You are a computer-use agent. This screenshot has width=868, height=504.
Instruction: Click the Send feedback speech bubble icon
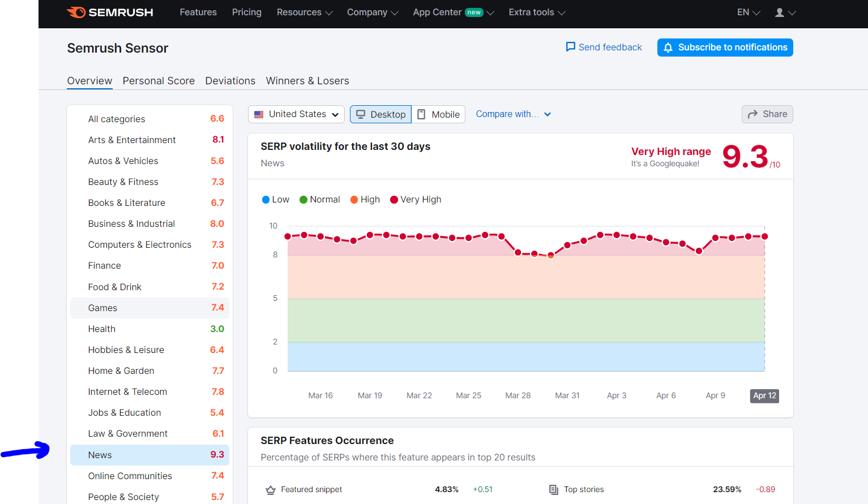click(x=571, y=47)
